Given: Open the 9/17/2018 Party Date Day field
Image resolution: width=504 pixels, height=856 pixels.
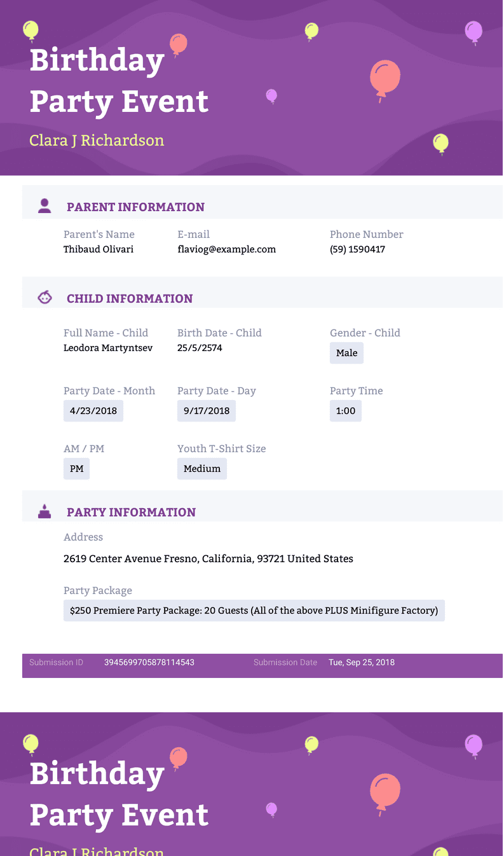Looking at the screenshot, I should pos(207,411).
